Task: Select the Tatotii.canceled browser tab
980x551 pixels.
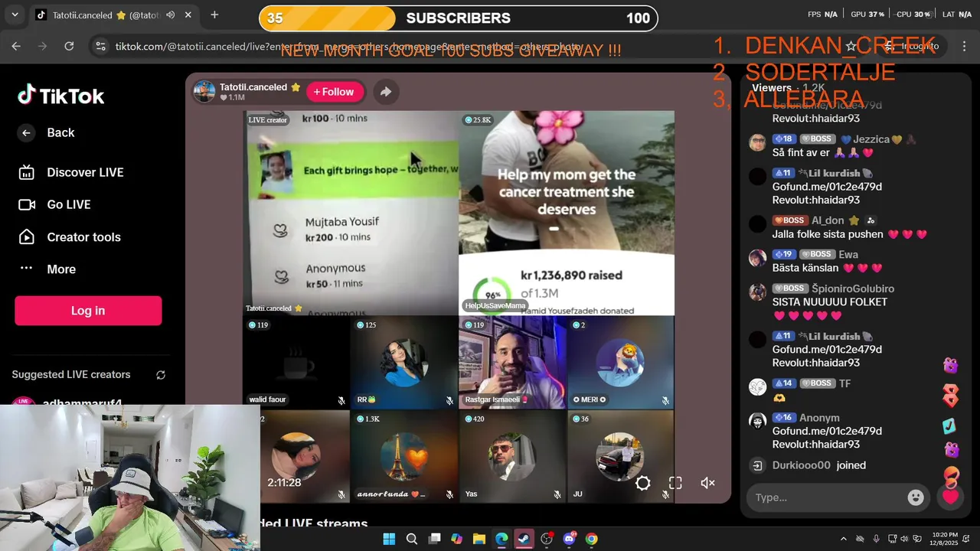Action: coord(114,15)
